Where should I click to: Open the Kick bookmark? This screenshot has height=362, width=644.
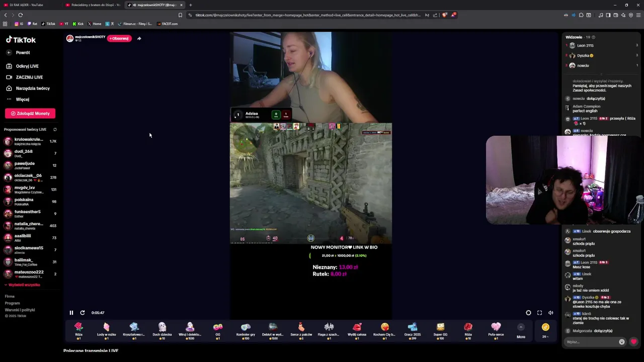pyautogui.click(x=78, y=24)
